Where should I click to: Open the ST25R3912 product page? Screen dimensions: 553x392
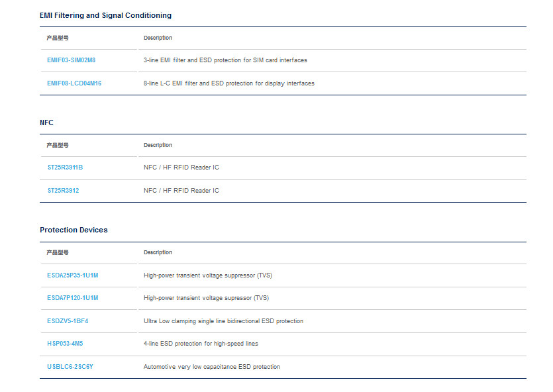tap(63, 190)
